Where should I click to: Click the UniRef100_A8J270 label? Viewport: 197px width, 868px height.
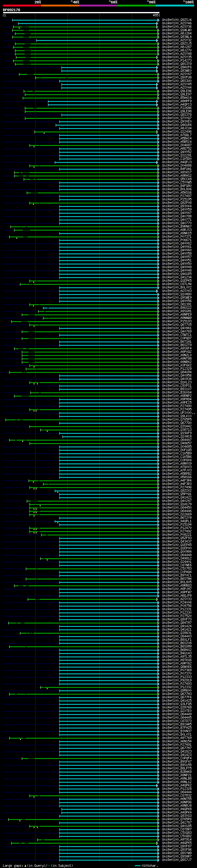point(177,50)
